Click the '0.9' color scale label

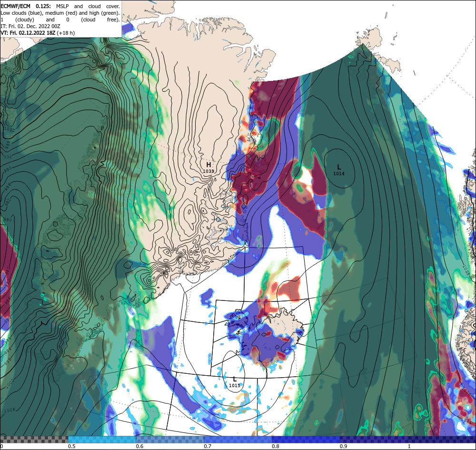[344, 446]
